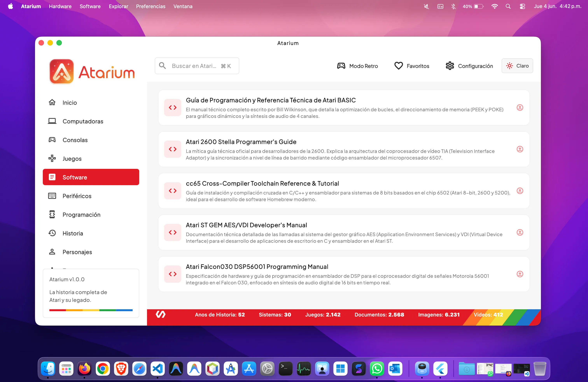Image resolution: width=588 pixels, height=382 pixels.
Task: Open the Atari BASIC guide title
Action: tap(271, 100)
